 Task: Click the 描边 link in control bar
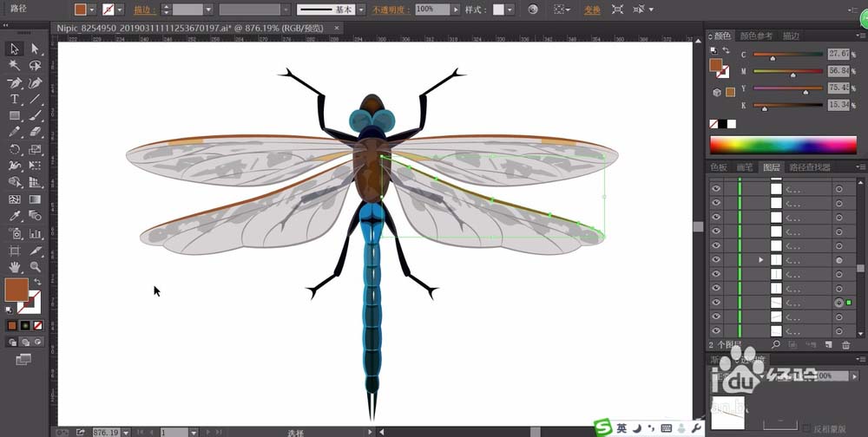pyautogui.click(x=144, y=10)
